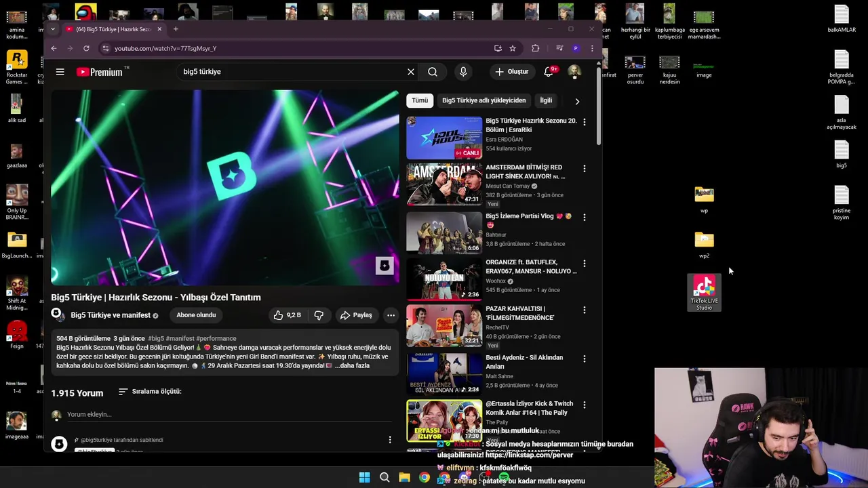Open options for ORGANIZE ft. BATUFLEX video
The image size is (868, 488).
(585, 263)
